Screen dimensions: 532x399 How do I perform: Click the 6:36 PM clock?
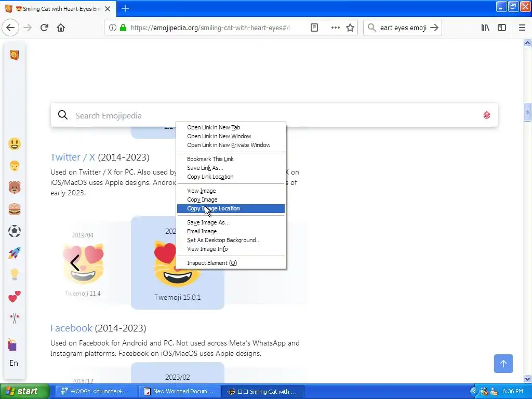[x=513, y=391]
